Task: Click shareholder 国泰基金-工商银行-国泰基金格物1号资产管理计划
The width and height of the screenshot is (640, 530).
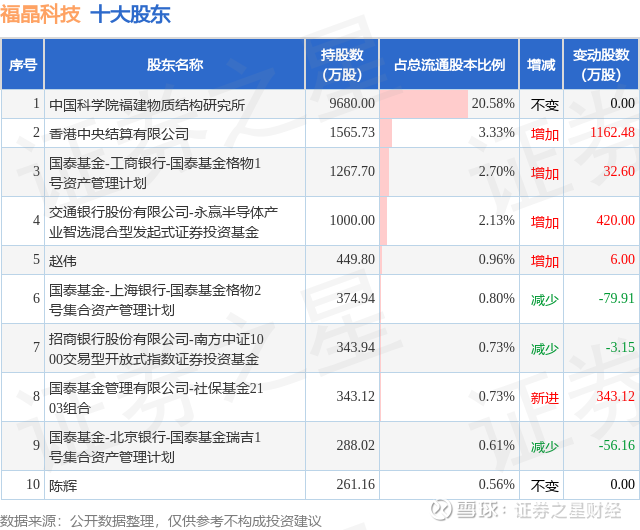Action: tap(155, 173)
